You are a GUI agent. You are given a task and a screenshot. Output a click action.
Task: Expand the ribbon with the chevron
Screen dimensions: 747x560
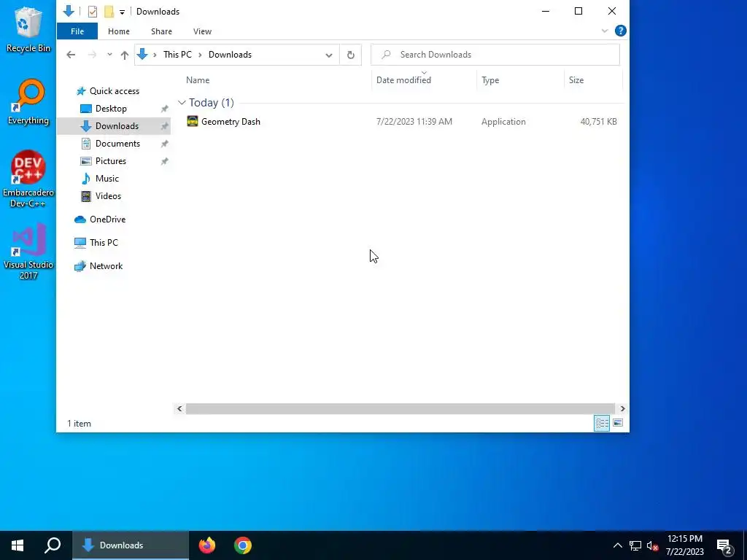pyautogui.click(x=605, y=31)
